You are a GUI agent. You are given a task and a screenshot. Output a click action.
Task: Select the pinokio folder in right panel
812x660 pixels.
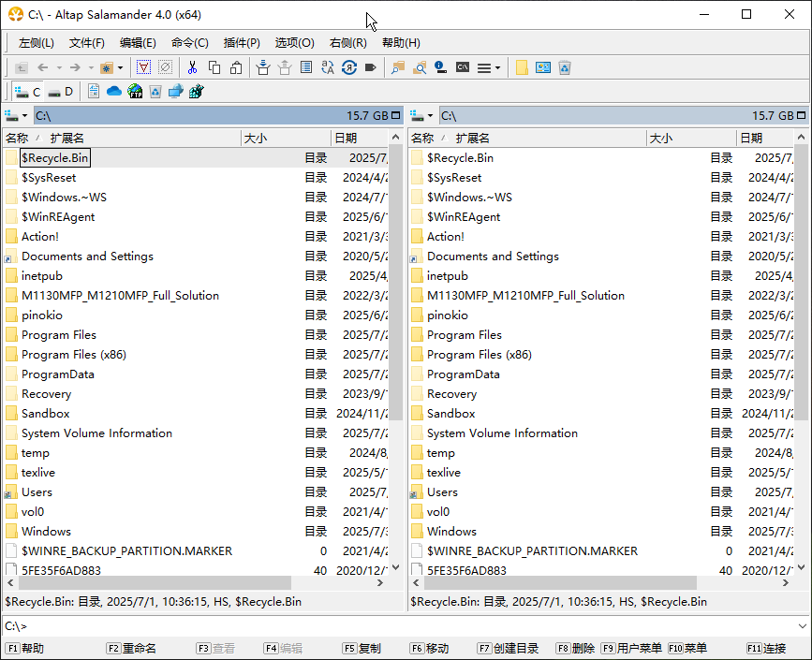pyautogui.click(x=447, y=315)
